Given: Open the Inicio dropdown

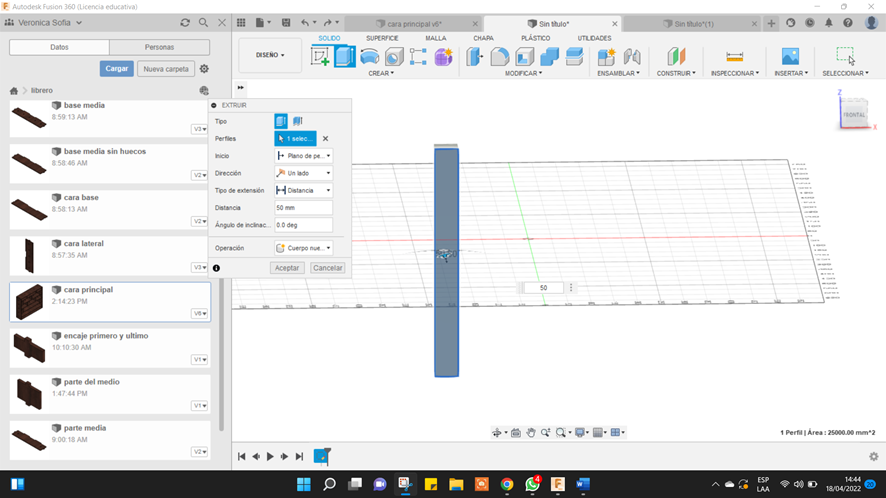Looking at the screenshot, I should coord(303,156).
